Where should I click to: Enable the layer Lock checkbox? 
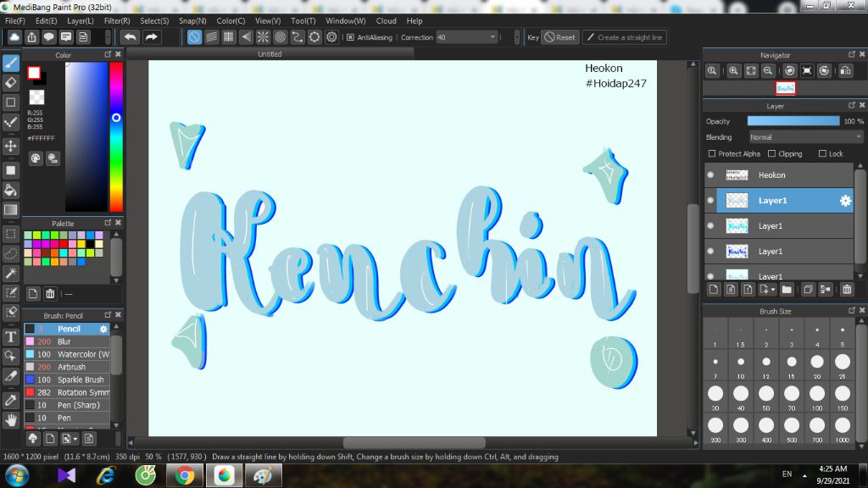coord(822,154)
